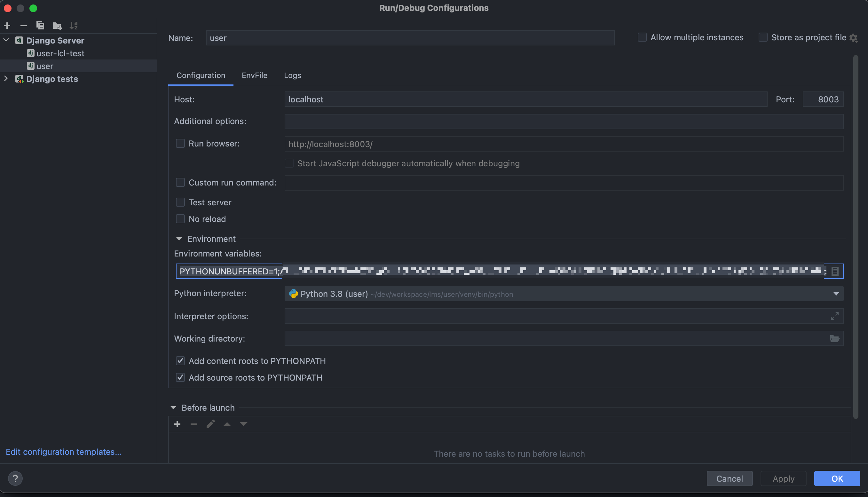This screenshot has width=868, height=497.
Task: Click the Copy Configuration icon
Action: (x=40, y=26)
